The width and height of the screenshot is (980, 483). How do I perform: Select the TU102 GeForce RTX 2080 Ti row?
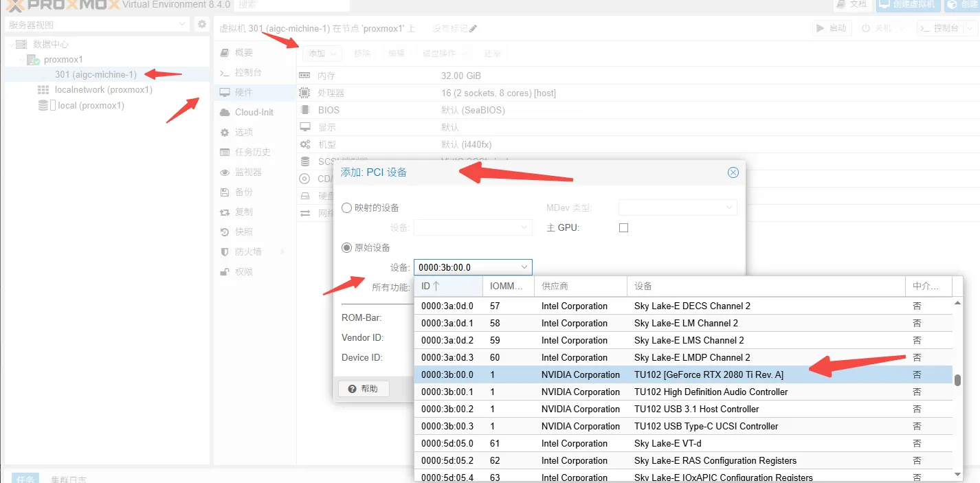708,374
